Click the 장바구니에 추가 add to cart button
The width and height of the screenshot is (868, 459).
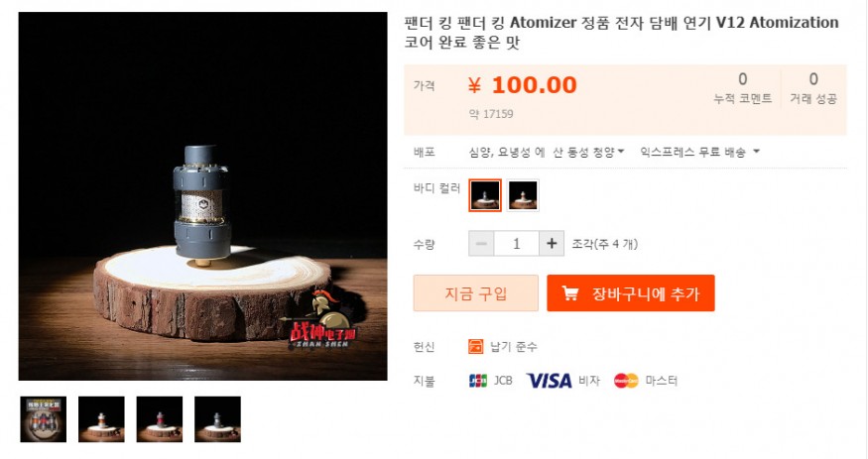[x=631, y=293]
